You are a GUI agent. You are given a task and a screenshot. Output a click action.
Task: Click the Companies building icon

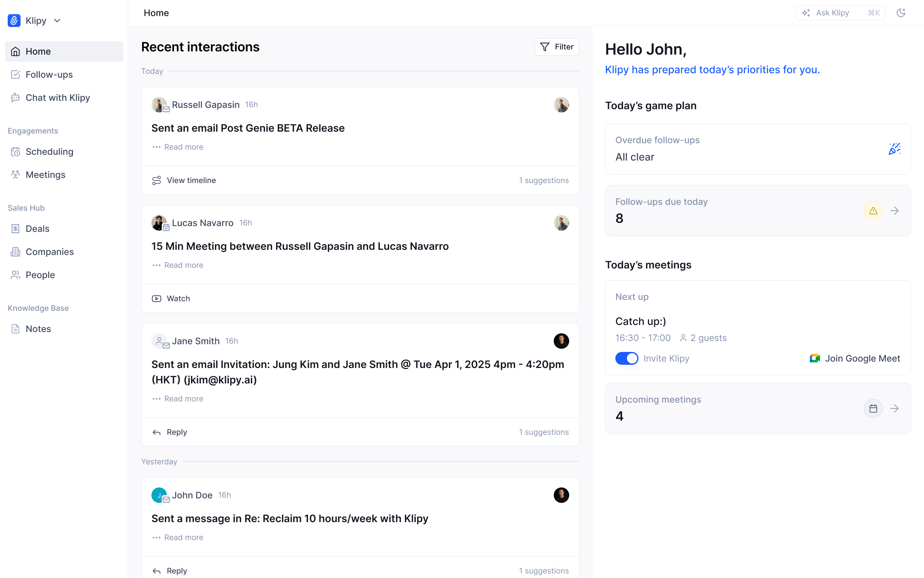coord(15,251)
